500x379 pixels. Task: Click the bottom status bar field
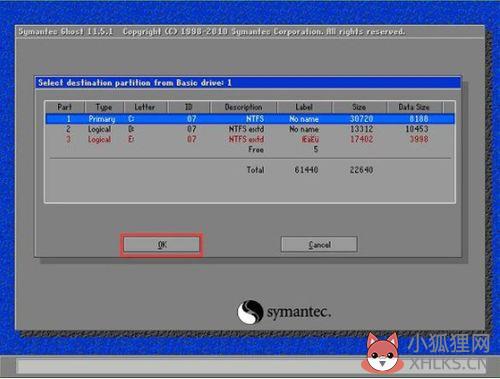pyautogui.click(x=250, y=366)
